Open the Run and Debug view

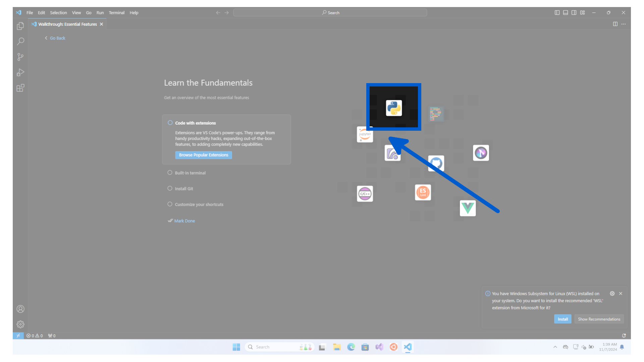point(20,72)
